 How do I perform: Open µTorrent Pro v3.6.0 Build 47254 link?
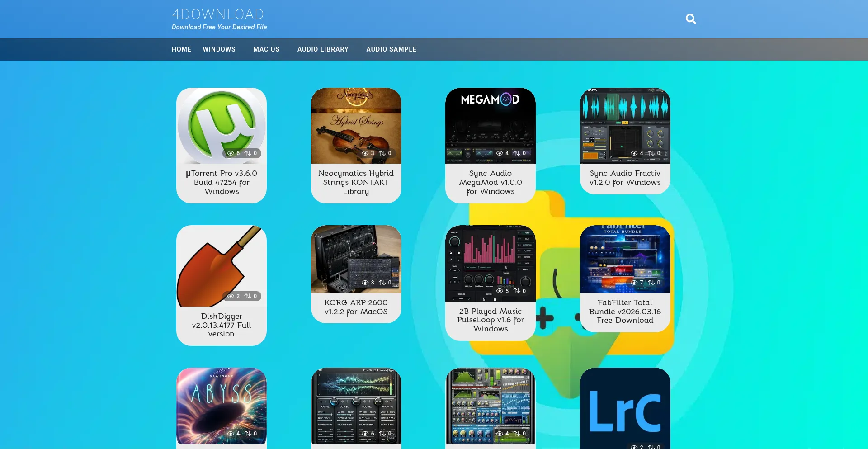tap(222, 182)
